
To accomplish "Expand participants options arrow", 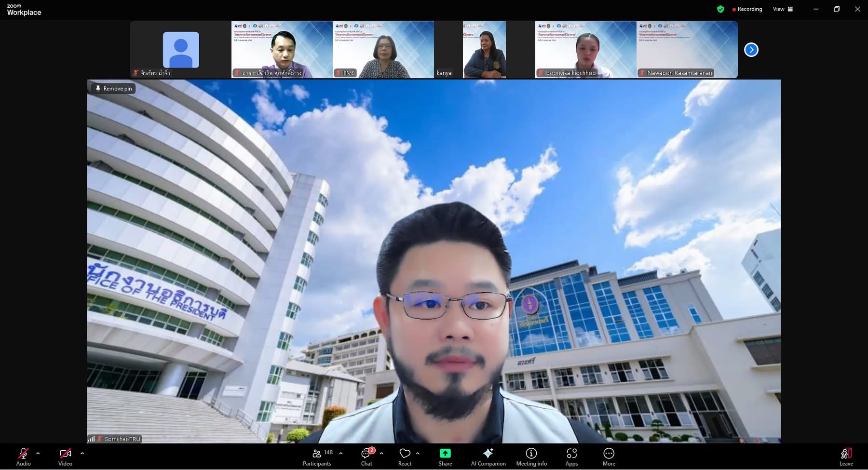I will point(341,453).
